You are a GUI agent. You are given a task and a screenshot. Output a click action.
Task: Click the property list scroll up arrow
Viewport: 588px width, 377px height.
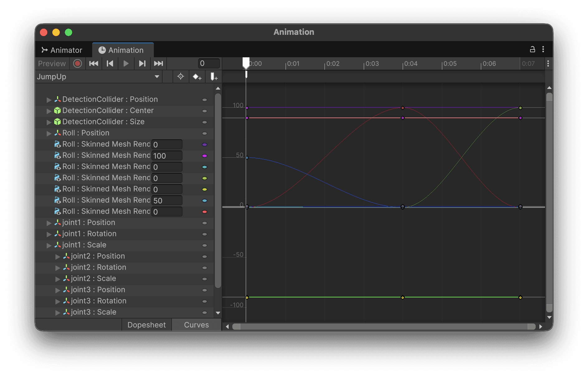[218, 88]
